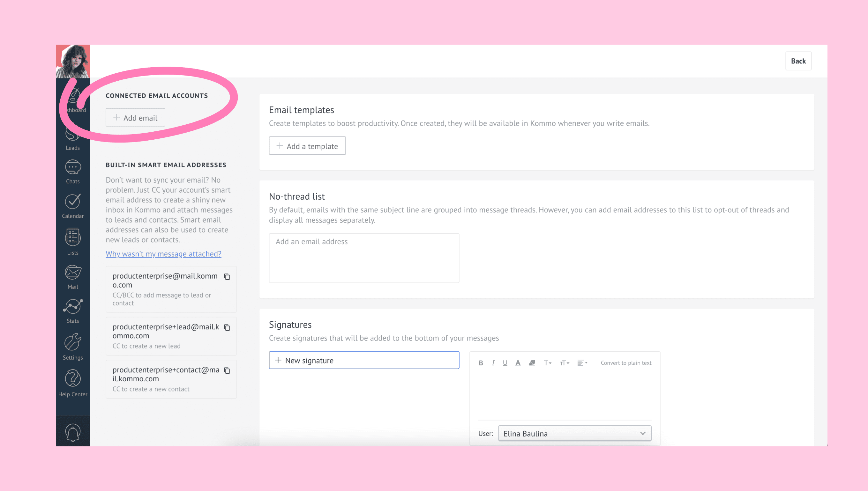Copy the productenterprise@mail.kommo.com address

click(227, 276)
